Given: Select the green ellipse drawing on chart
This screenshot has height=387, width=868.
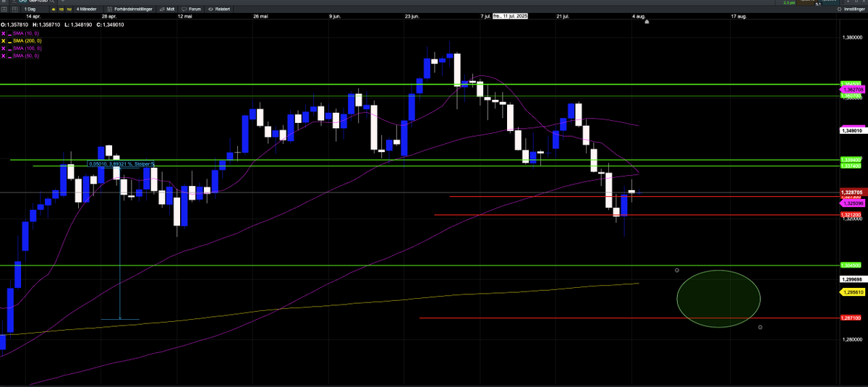Looking at the screenshot, I should click(x=718, y=299).
